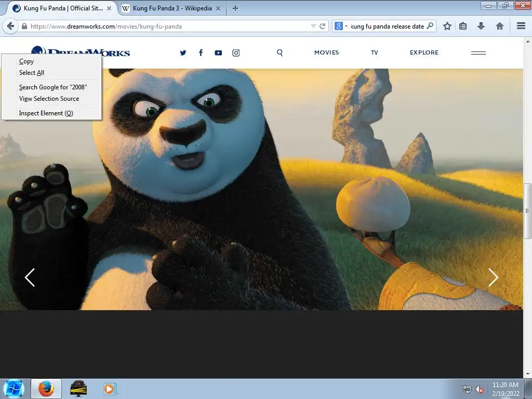The width and height of the screenshot is (532, 399).
Task: Go to the Firefox home page icon
Action: click(499, 26)
